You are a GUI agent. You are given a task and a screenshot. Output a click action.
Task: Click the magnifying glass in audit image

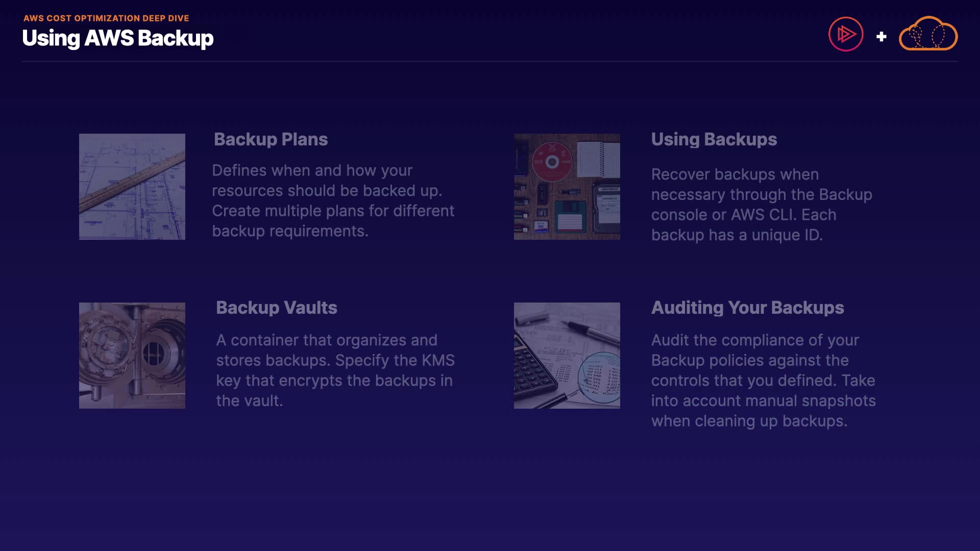(x=600, y=378)
